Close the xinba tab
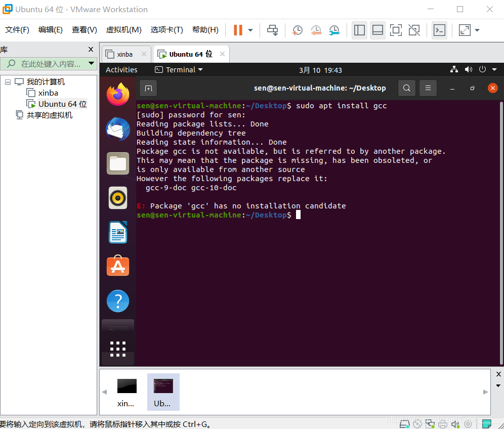 point(144,54)
